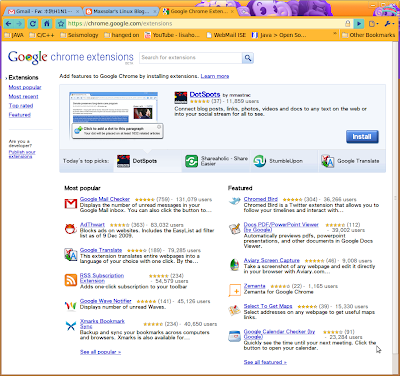
Task: Open the page menu icon
Action: (373, 24)
